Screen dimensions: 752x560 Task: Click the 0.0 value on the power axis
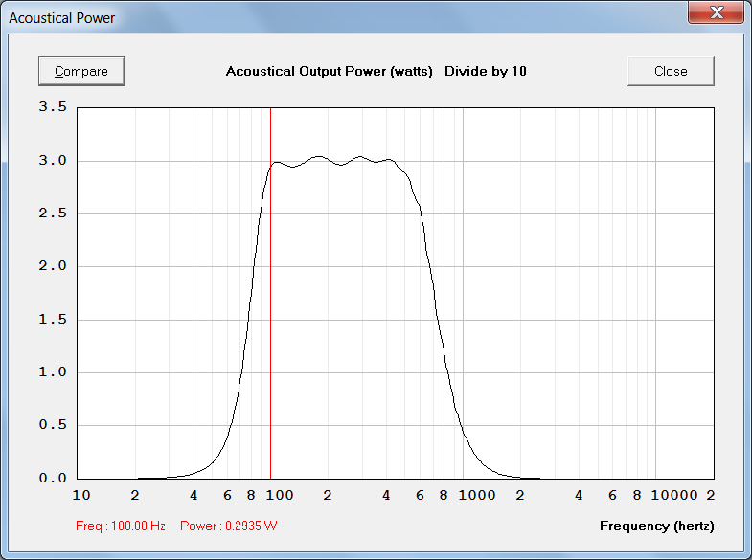pos(53,478)
